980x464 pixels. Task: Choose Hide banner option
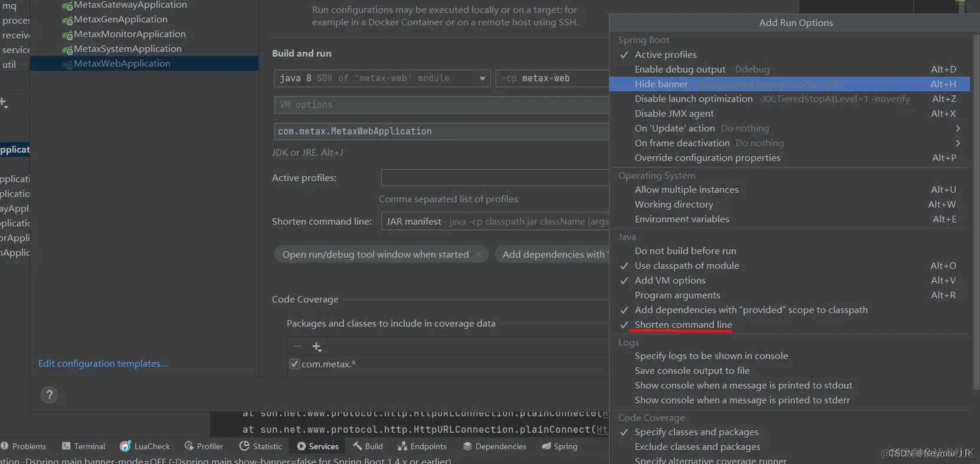click(789, 84)
